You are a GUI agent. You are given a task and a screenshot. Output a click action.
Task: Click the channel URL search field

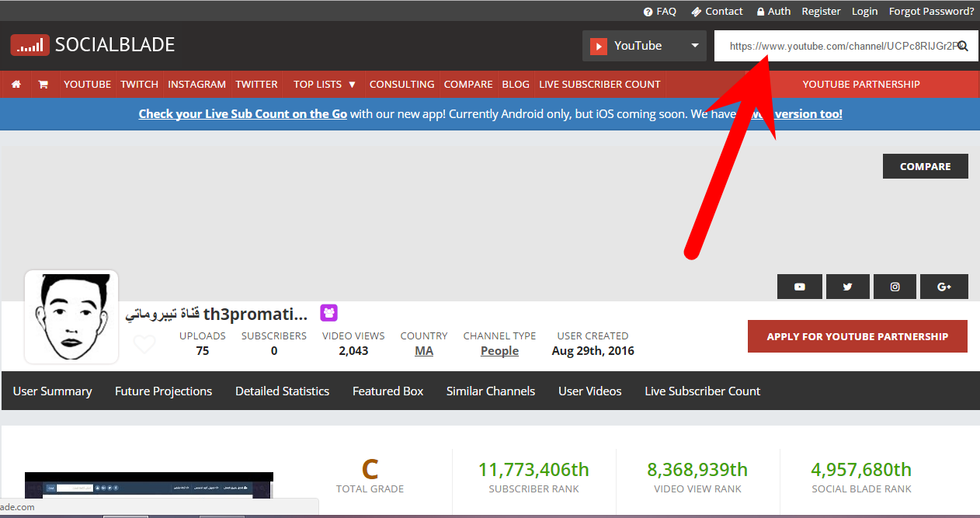point(846,46)
